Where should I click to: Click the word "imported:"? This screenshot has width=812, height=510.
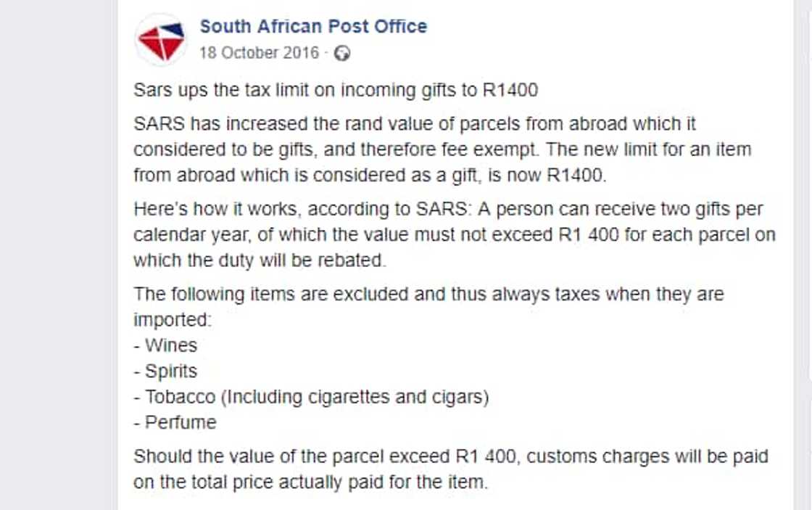[x=172, y=320]
